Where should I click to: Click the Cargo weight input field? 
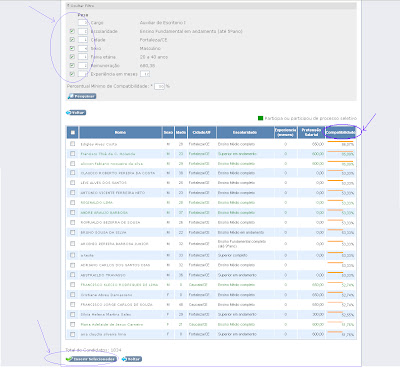point(83,23)
